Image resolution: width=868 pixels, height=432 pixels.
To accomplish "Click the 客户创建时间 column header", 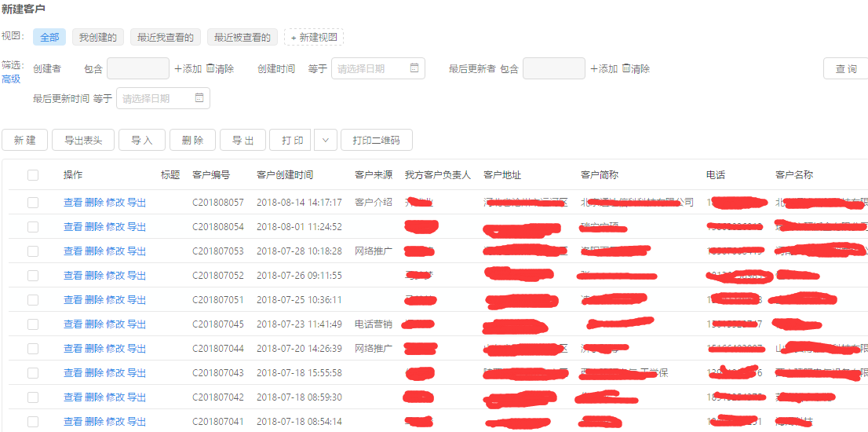I will pos(285,175).
